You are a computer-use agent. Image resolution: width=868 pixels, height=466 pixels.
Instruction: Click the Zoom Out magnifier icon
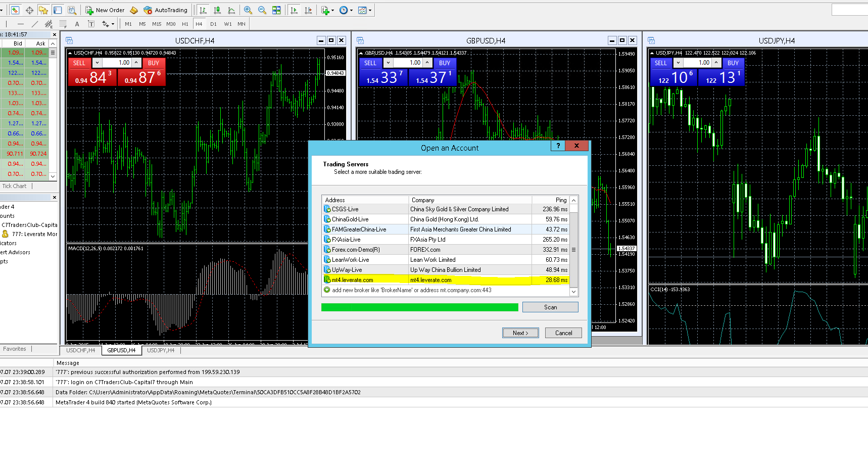pos(262,10)
